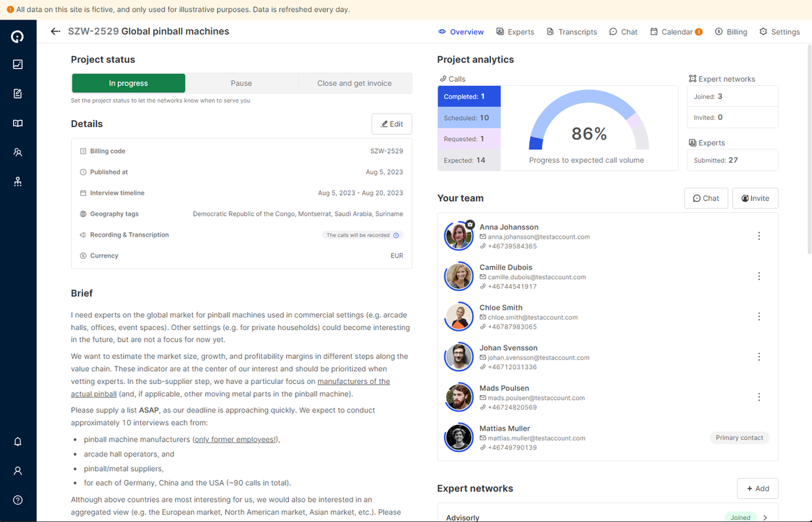Click the page vertical scrollbar
Viewport: 812px width, 522px height.
(x=809, y=149)
